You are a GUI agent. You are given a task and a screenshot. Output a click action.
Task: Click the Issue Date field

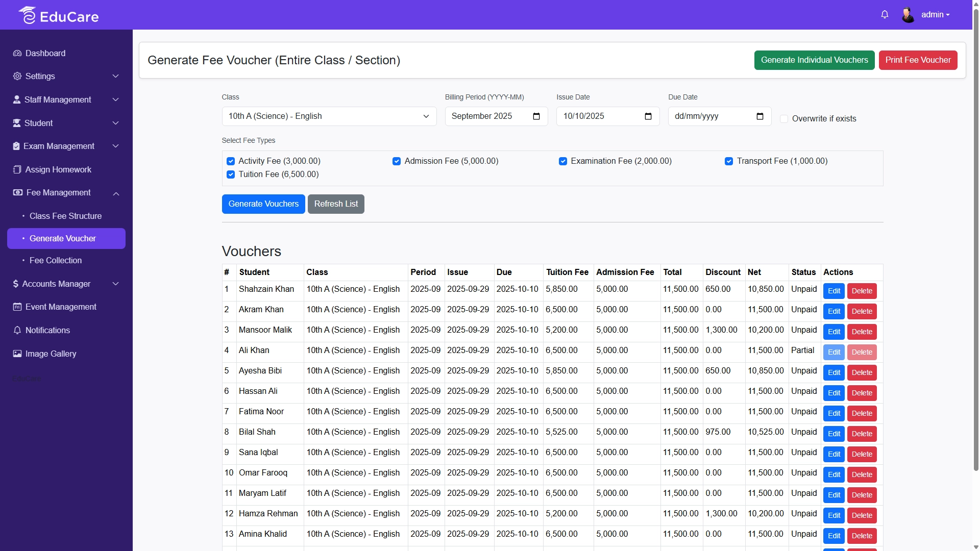tap(608, 116)
